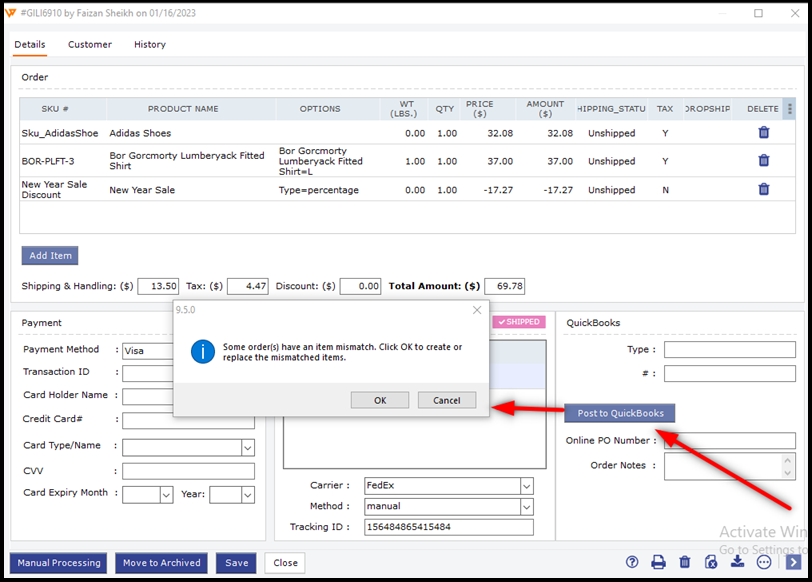This screenshot has width=812, height=582.
Task: Close the item mismatch dialog with X
Action: [x=477, y=310]
